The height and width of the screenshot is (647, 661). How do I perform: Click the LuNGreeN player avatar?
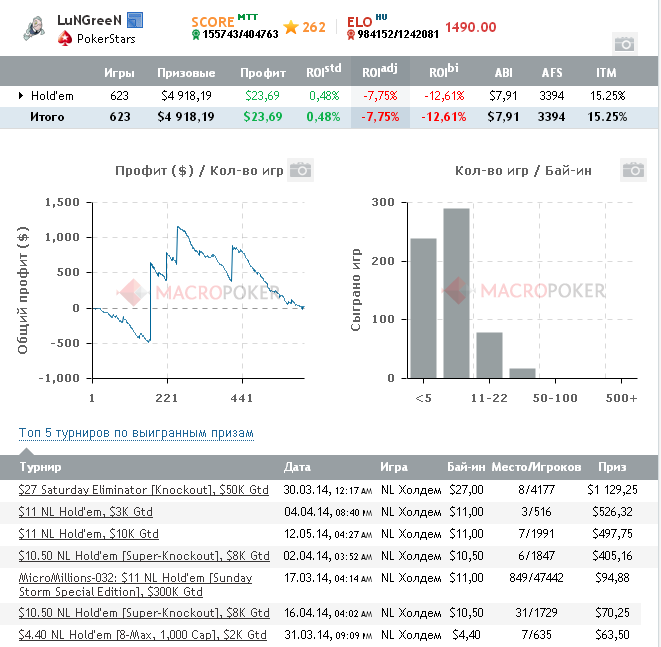click(x=34, y=29)
